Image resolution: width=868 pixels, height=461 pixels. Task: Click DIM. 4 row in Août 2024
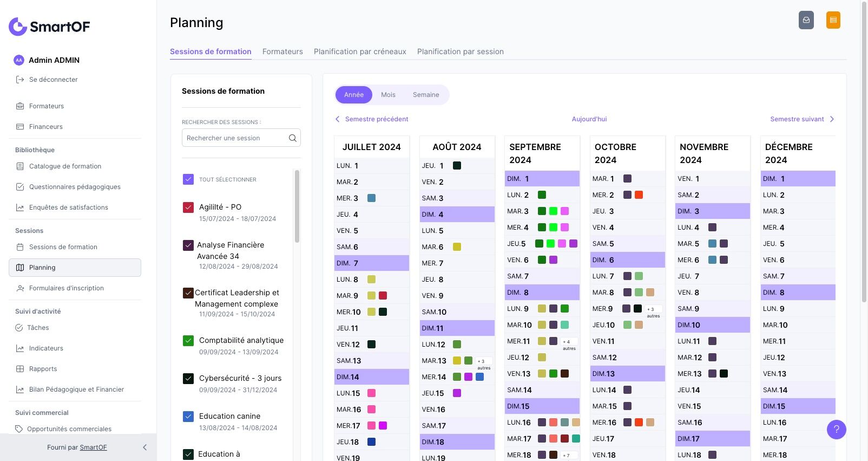457,215
